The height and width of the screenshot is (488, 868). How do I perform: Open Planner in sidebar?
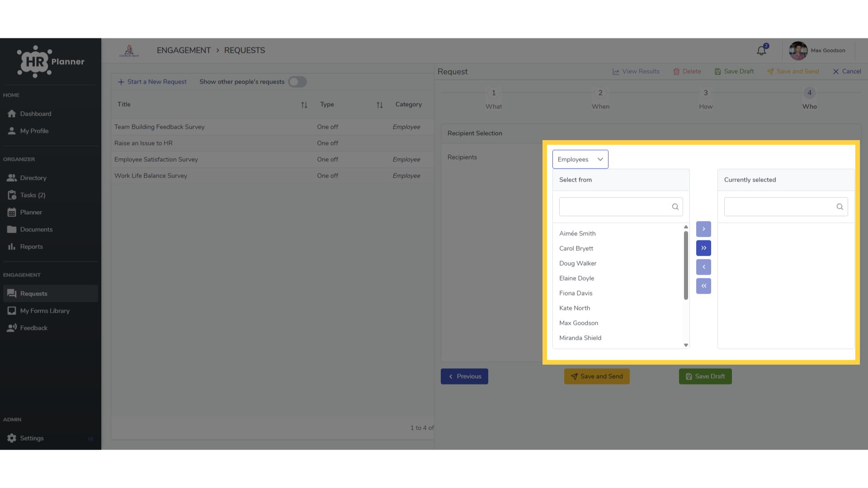50,212
